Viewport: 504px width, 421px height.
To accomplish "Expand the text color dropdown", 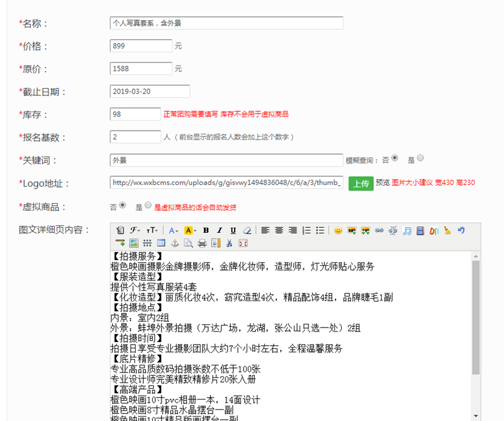I will click(x=173, y=231).
